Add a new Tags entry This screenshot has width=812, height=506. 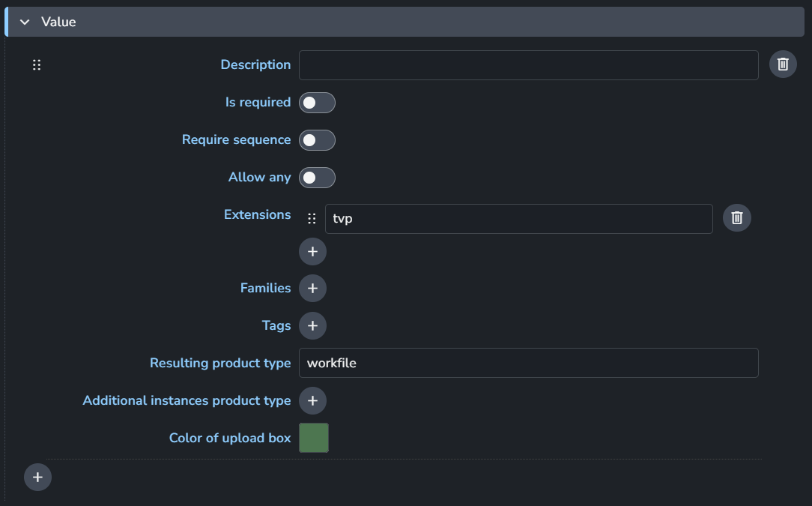tap(312, 325)
